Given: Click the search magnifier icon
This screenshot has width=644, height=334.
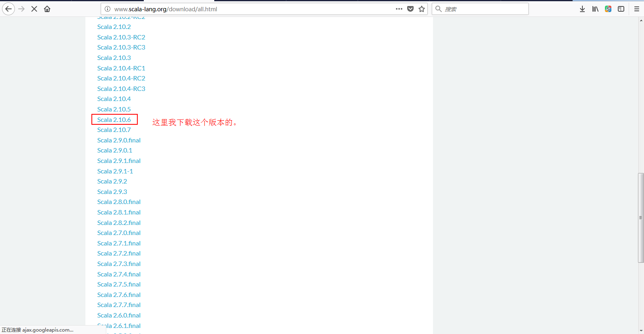Looking at the screenshot, I should click(x=439, y=9).
